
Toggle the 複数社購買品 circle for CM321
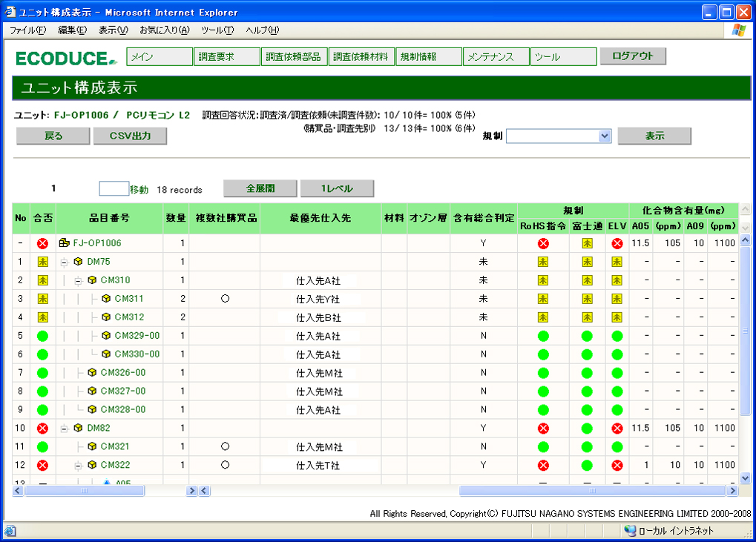pyautogui.click(x=224, y=447)
